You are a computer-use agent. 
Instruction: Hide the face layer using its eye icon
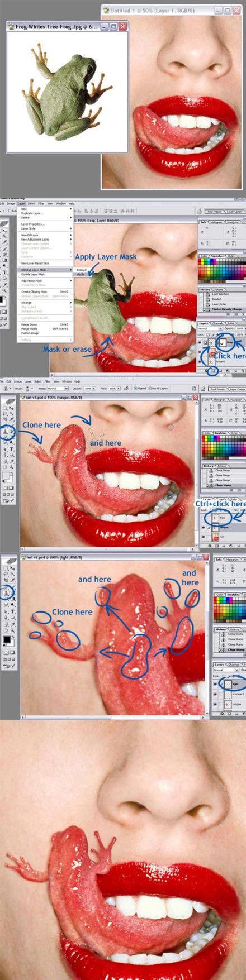pos(204,537)
